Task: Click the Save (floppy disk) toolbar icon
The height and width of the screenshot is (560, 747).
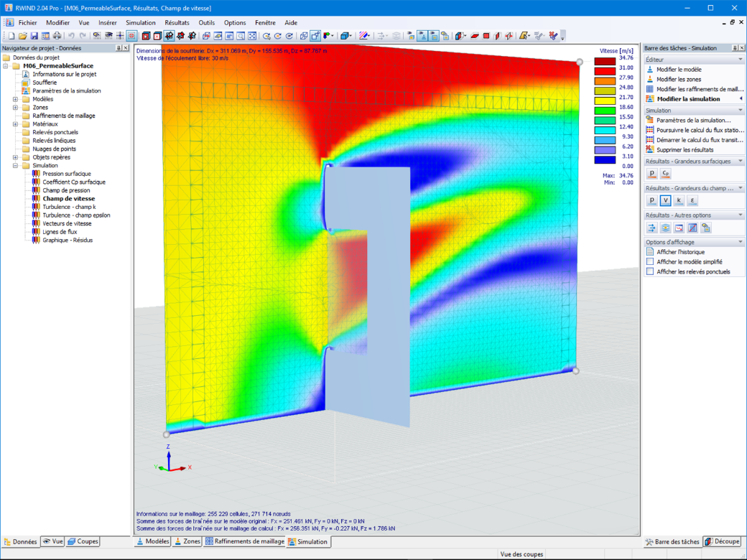Action: pos(34,36)
